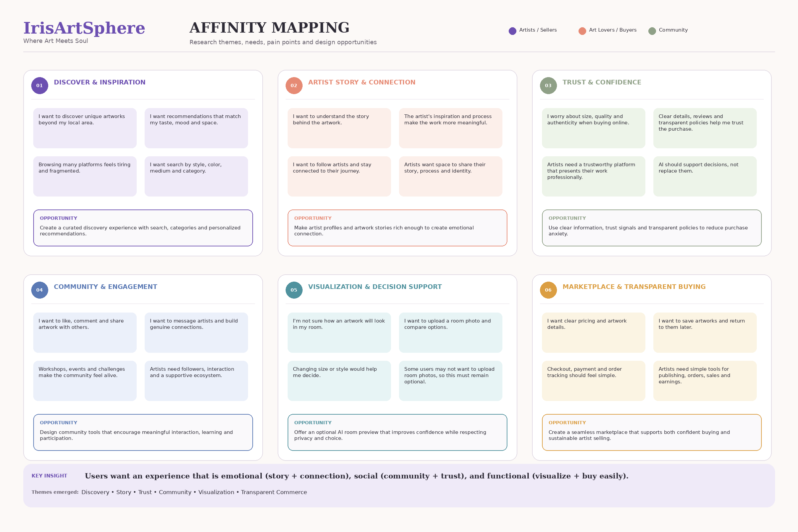Select the Trust & Confidence section title
Screen dimensions: 798x532
(x=602, y=82)
